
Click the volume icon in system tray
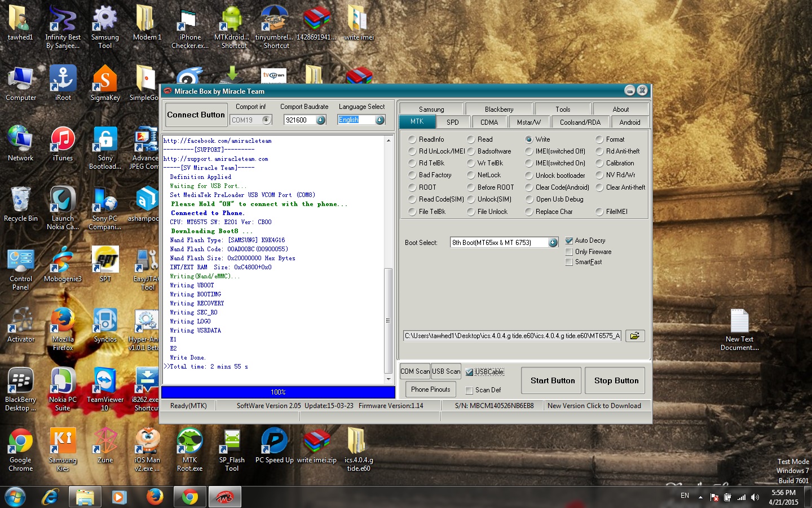tap(755, 497)
